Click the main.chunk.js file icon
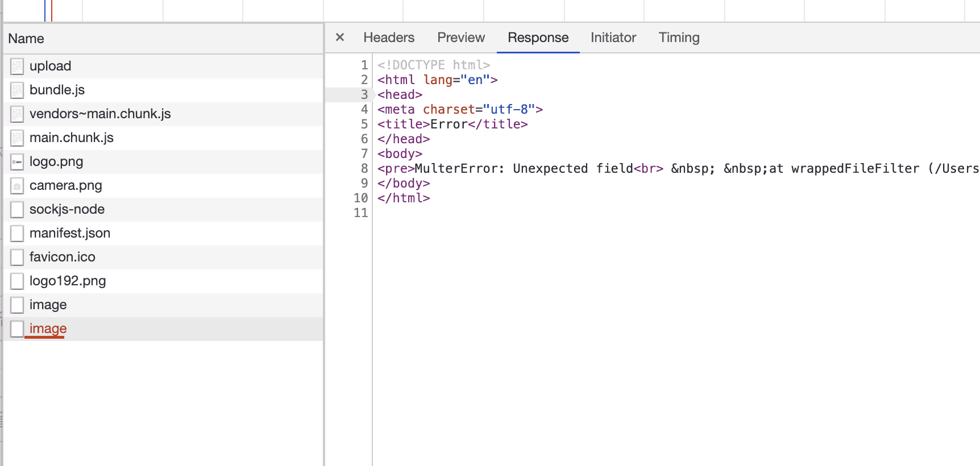 17,138
